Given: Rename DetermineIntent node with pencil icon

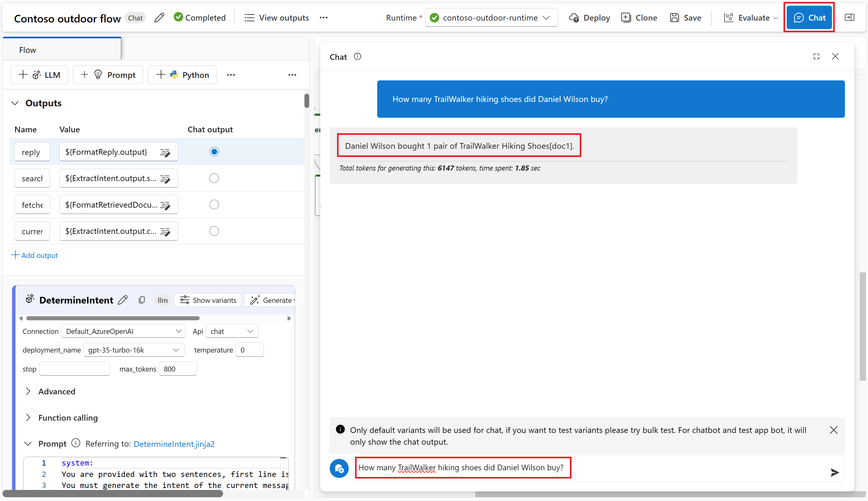Looking at the screenshot, I should click(123, 300).
